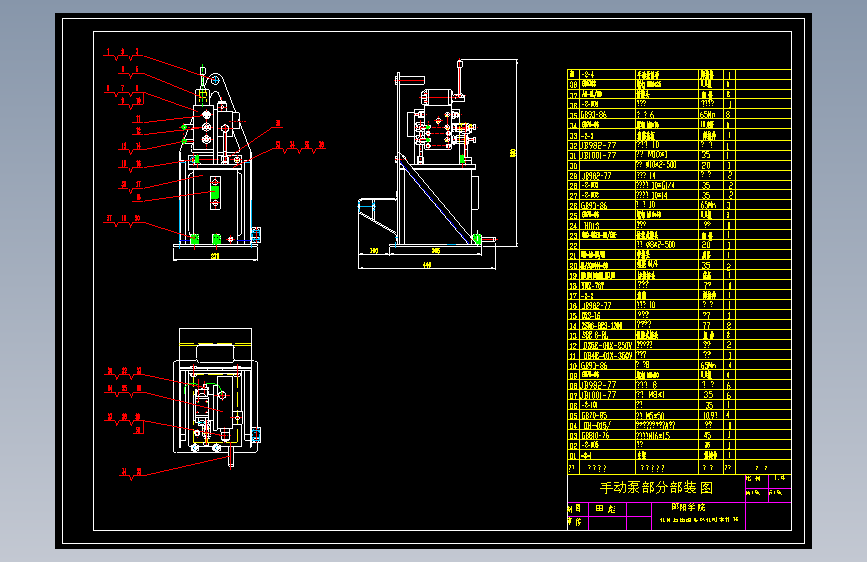This screenshot has height=562, width=867.
Task: Select JB982-77 in parts list row 16
Action: [x=596, y=305]
